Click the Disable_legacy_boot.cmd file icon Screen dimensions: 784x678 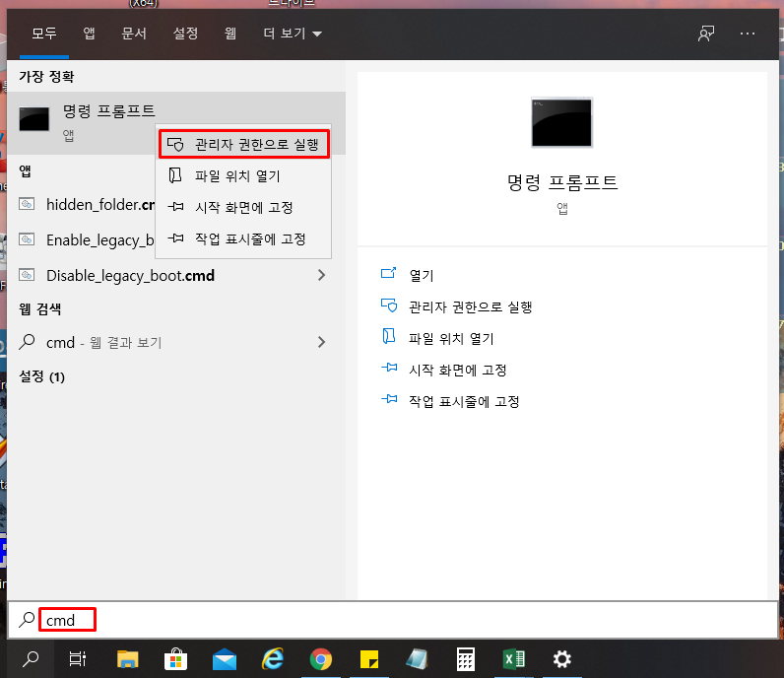point(27,275)
